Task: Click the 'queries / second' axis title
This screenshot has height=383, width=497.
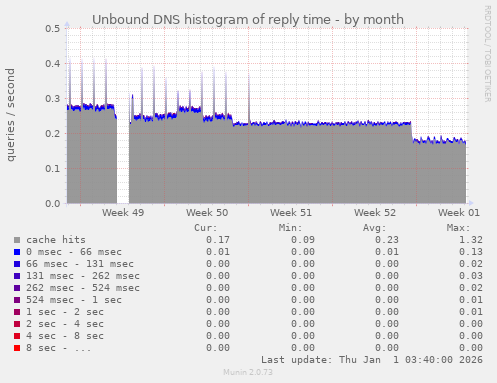Action: click(x=11, y=115)
